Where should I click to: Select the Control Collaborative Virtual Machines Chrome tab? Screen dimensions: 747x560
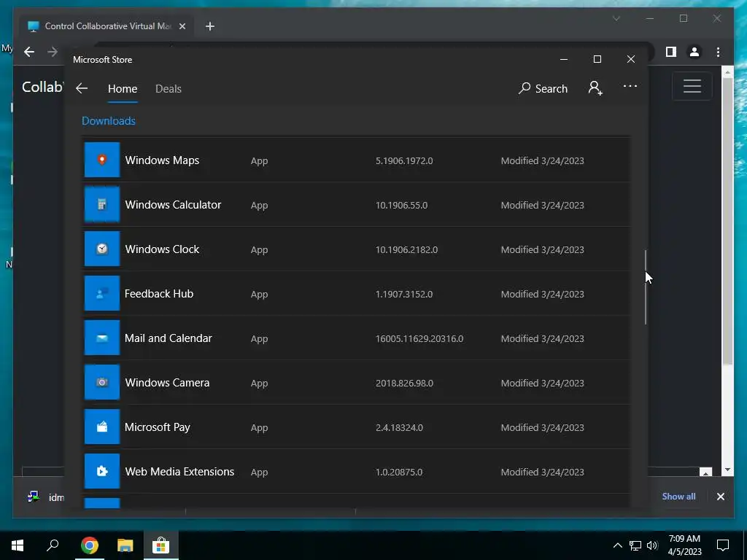pyautogui.click(x=107, y=26)
